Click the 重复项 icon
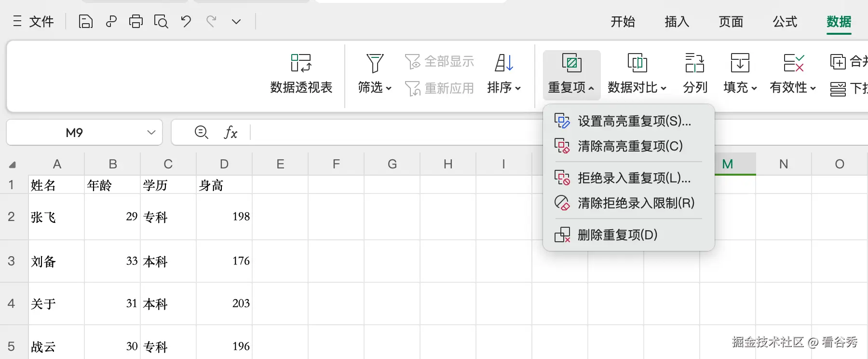Image resolution: width=868 pixels, height=359 pixels. pyautogui.click(x=571, y=63)
